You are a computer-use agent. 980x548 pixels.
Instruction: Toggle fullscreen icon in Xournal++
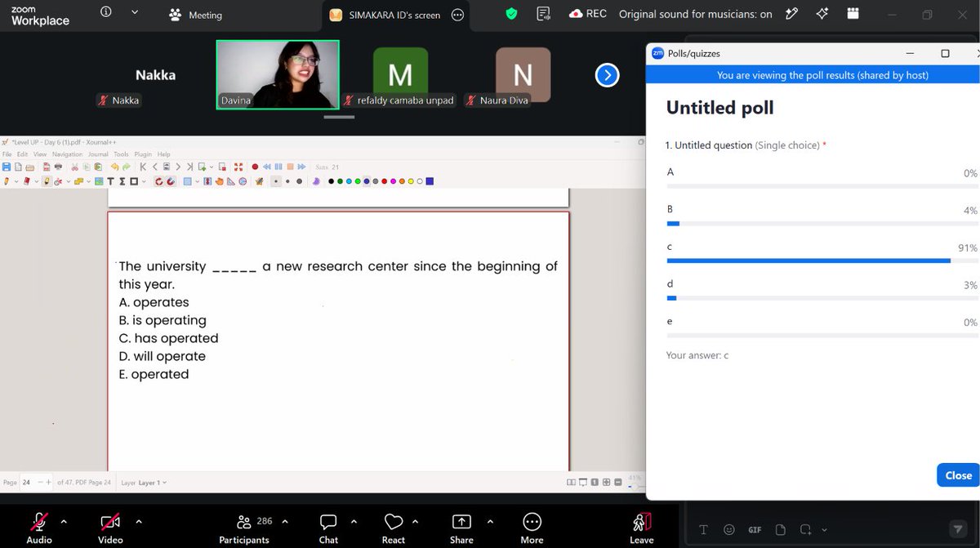tap(238, 167)
